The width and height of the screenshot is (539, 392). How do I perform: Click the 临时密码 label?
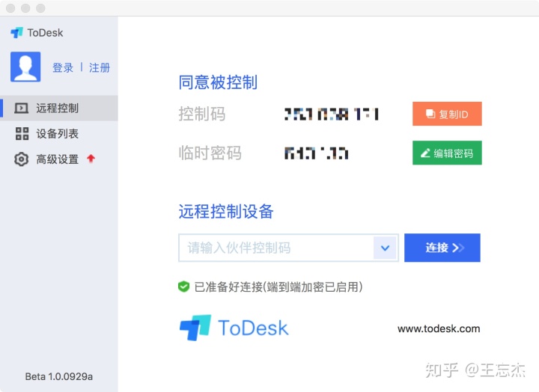click(210, 153)
